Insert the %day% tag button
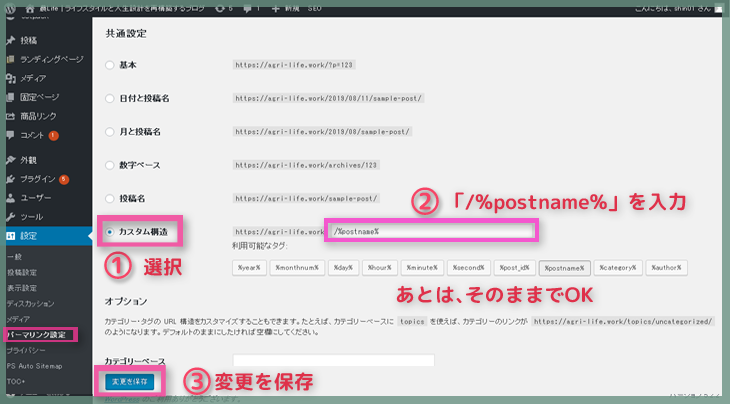This screenshot has width=730, height=404. pyautogui.click(x=343, y=268)
